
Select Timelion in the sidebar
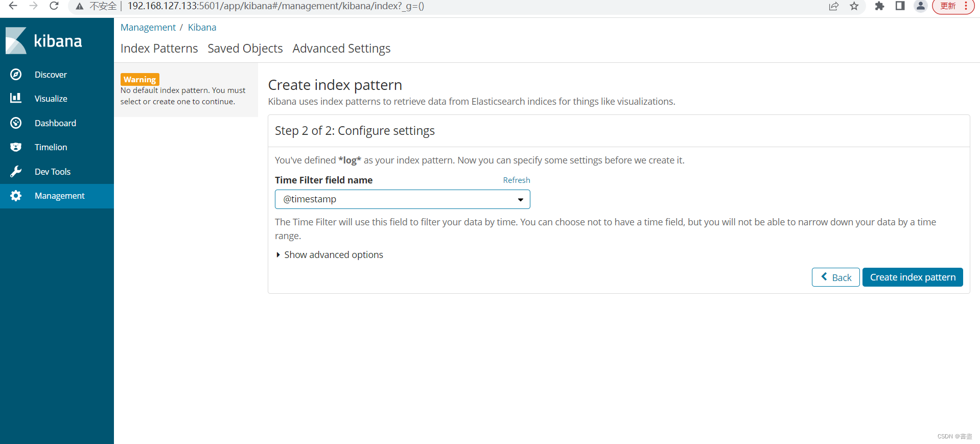pyautogui.click(x=57, y=147)
